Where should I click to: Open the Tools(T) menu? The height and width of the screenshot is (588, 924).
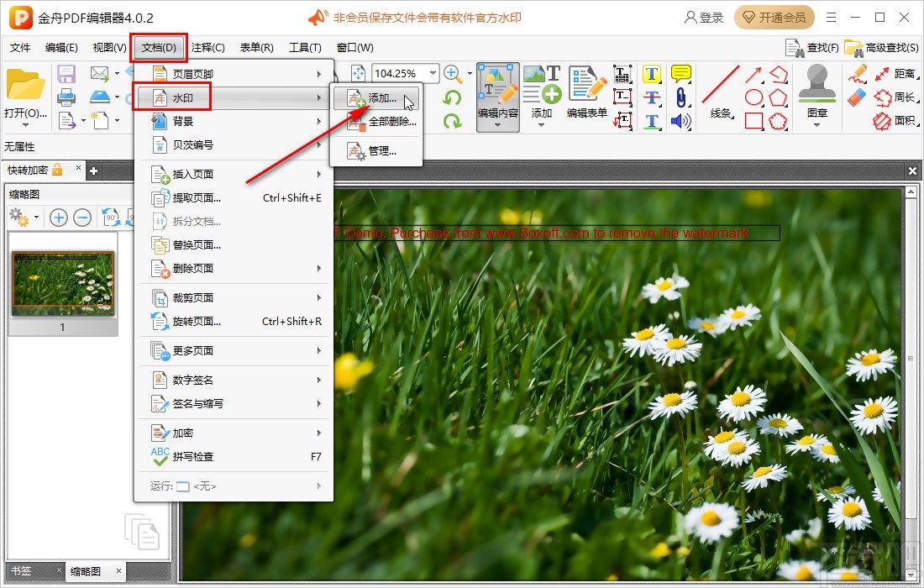pyautogui.click(x=305, y=48)
